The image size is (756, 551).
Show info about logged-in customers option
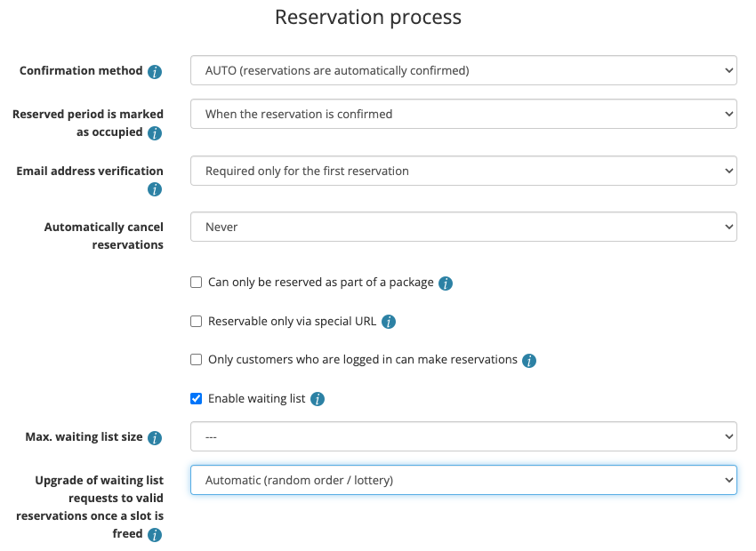[529, 361]
